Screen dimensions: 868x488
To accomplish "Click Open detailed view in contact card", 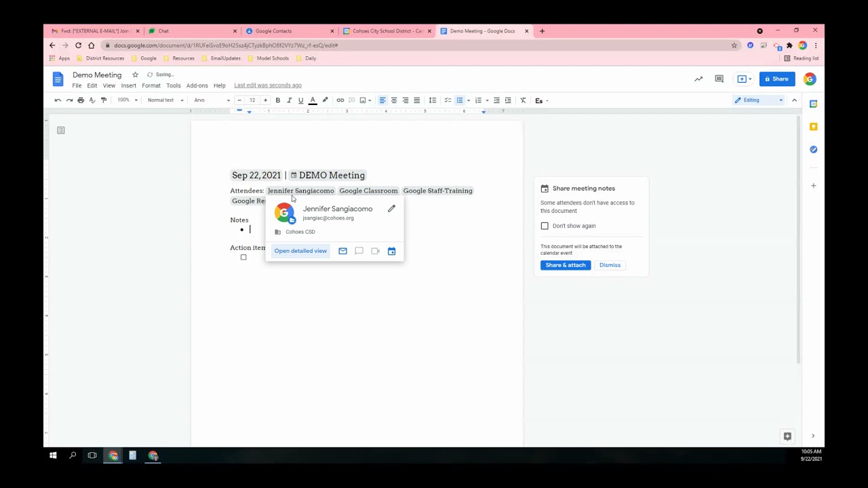I will click(x=300, y=251).
